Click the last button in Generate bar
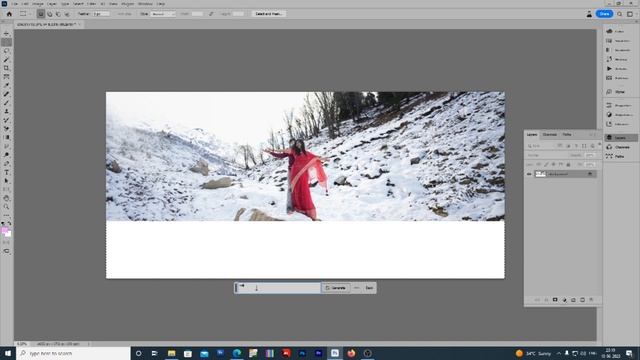This screenshot has width=640, height=360. point(369,288)
